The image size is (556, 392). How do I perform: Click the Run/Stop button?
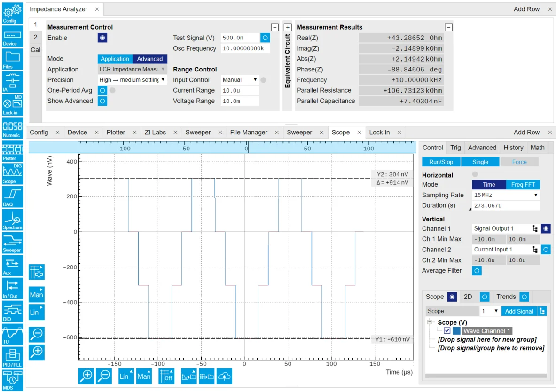click(x=441, y=162)
